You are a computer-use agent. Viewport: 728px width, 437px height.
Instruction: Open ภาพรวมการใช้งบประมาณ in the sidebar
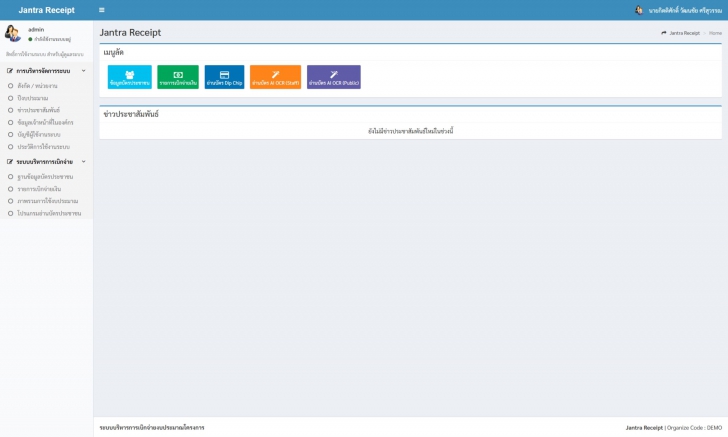click(x=46, y=201)
